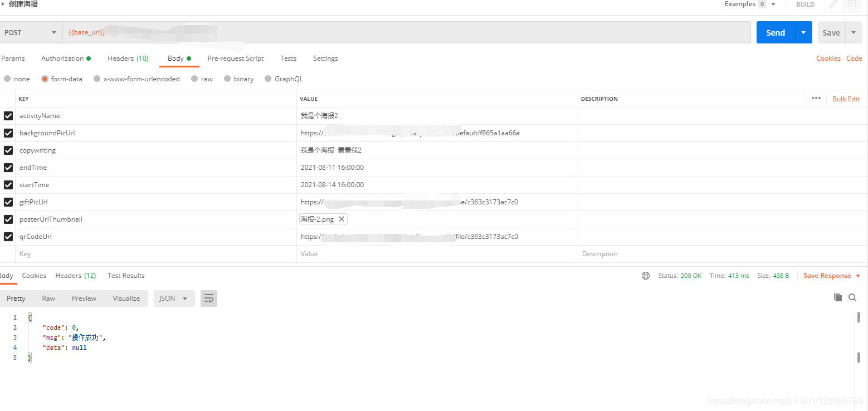Switch response view to Pretty
The width and height of the screenshot is (868, 411).
pos(16,299)
